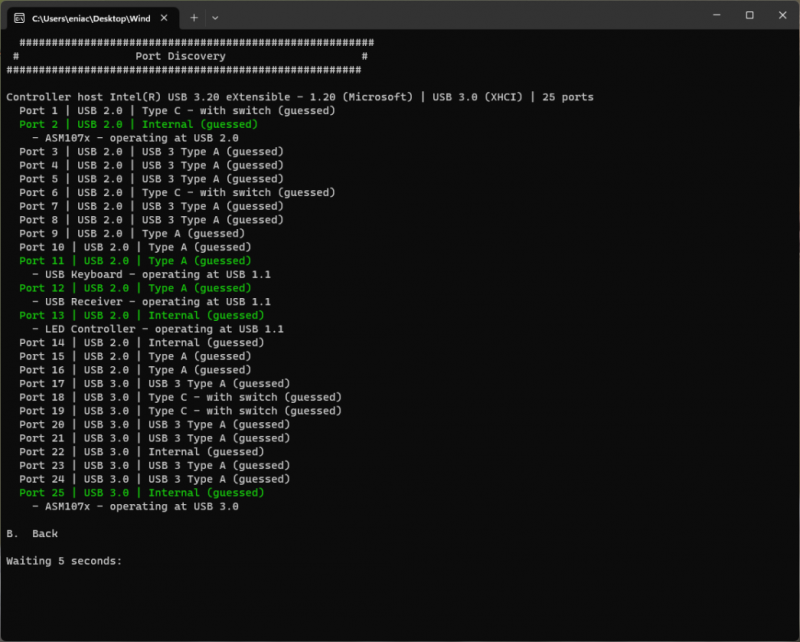Screen dimensions: 800x642
Task: Click the 'Port 22 | USB 3.0 | Internal' line
Action: click(141, 452)
